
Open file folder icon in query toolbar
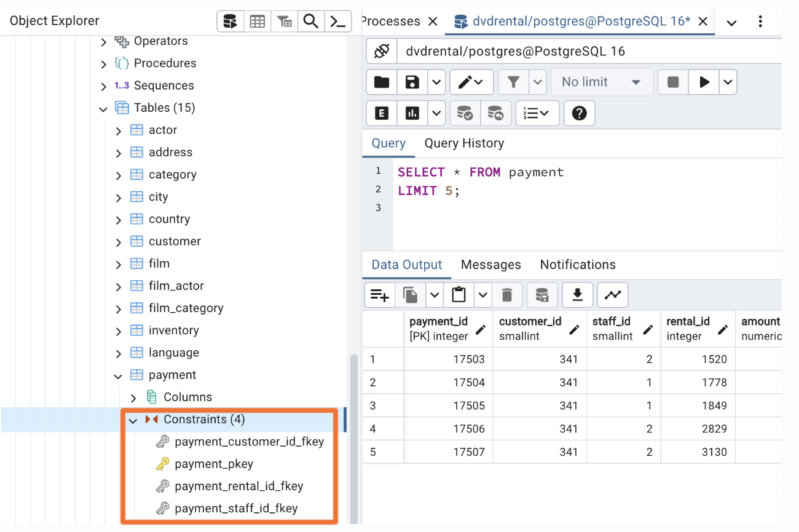(382, 82)
